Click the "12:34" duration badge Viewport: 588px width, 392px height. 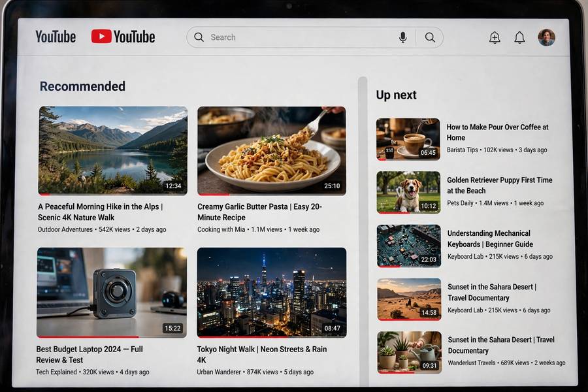[x=173, y=186]
